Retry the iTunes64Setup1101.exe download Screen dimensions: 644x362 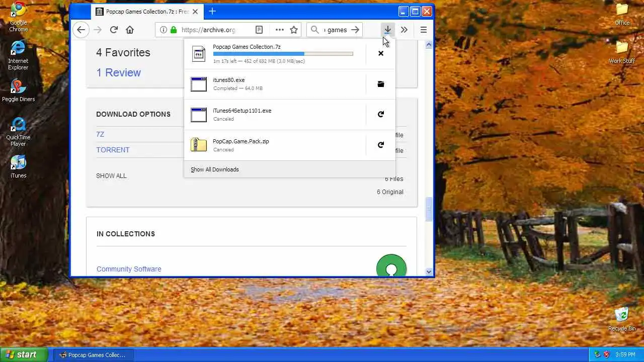381,114
